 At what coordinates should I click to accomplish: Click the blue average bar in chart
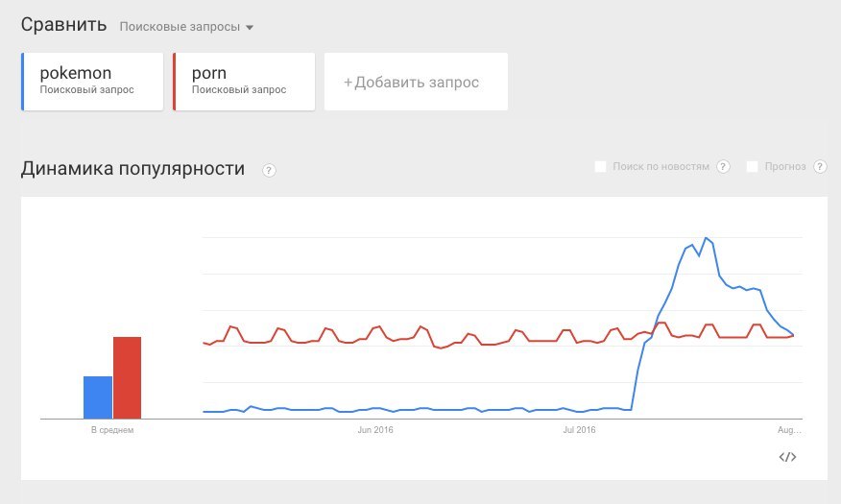pos(98,397)
